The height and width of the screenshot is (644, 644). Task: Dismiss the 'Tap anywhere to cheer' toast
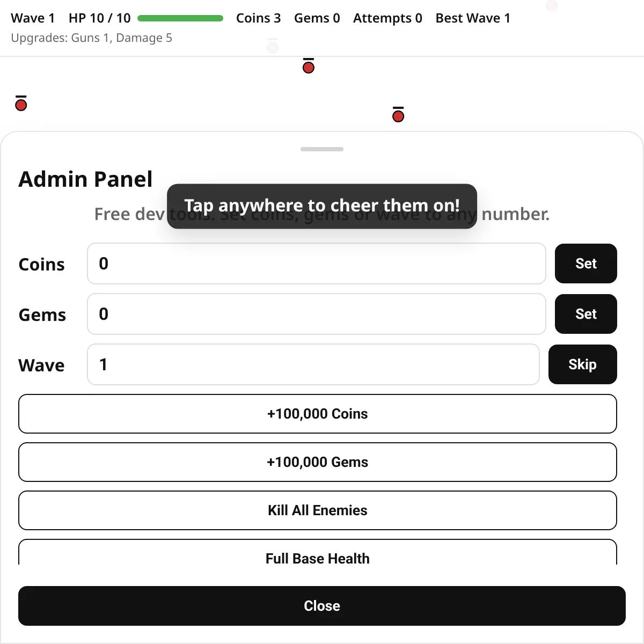pos(322,206)
